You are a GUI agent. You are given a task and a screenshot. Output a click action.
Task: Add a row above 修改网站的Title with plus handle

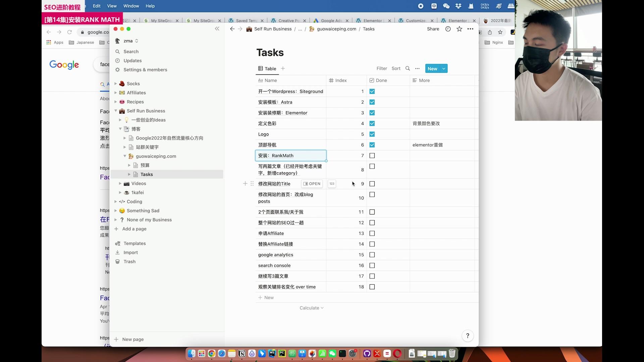245,183
